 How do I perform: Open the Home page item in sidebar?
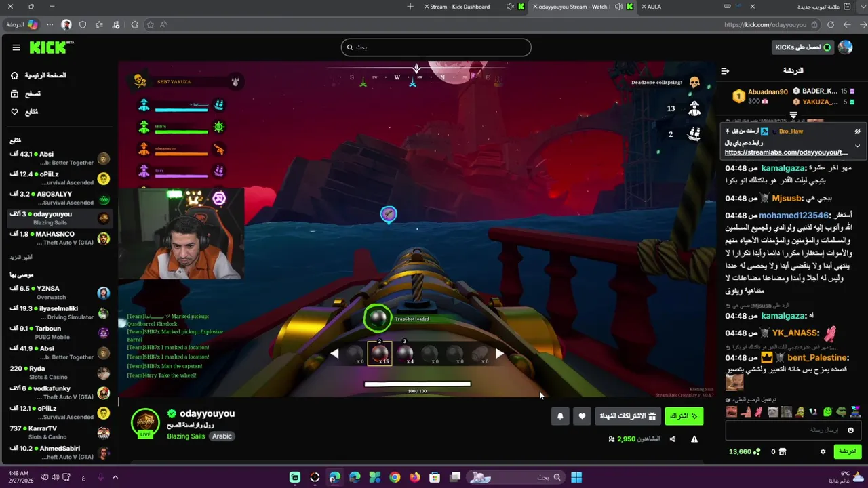tap(39, 75)
